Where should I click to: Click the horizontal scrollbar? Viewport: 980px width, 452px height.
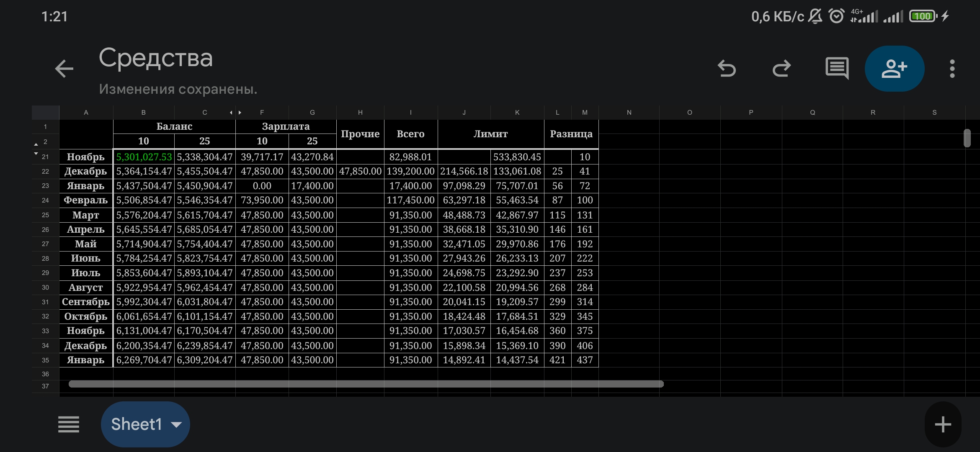[x=366, y=384]
